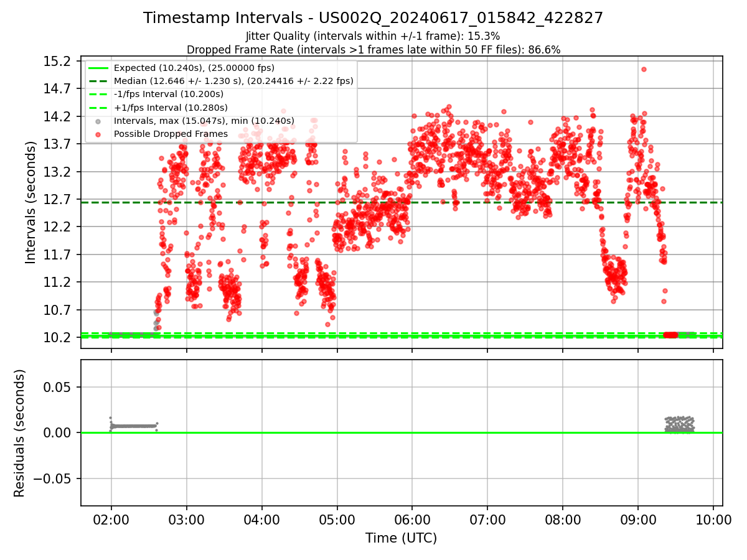Click the 'Expected (10.240s), (25.00000 fps)' legend entry
The width and height of the screenshot is (747, 560).
coord(194,68)
